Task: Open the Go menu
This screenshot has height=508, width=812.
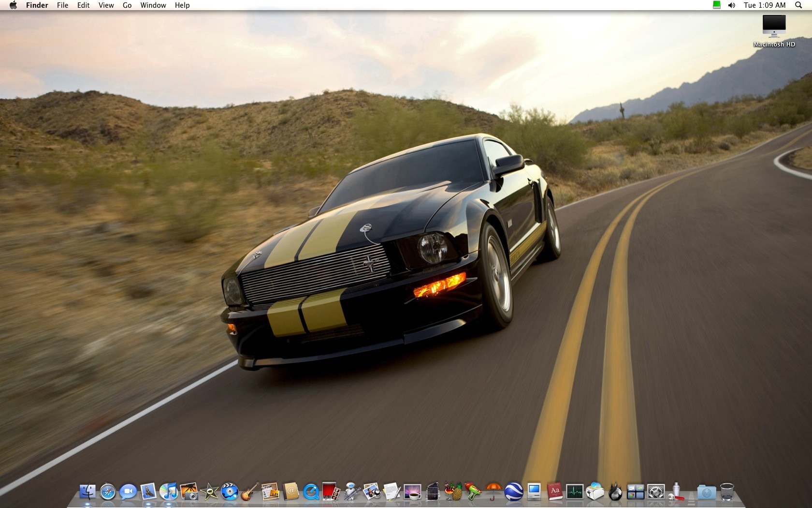Action: [127, 5]
